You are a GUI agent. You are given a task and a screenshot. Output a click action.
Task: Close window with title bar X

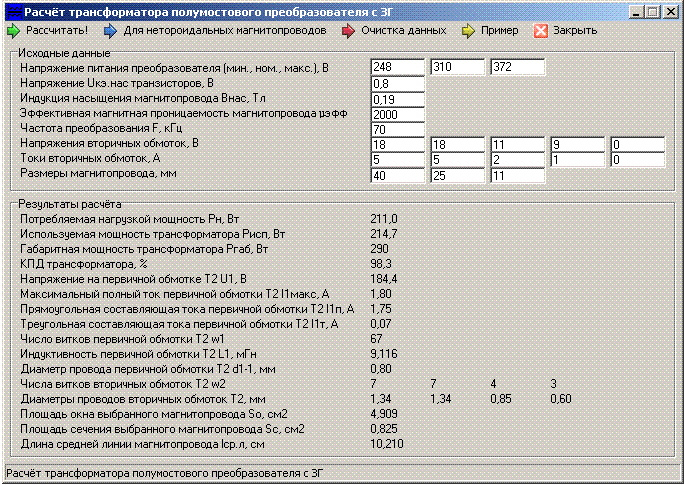click(670, 12)
